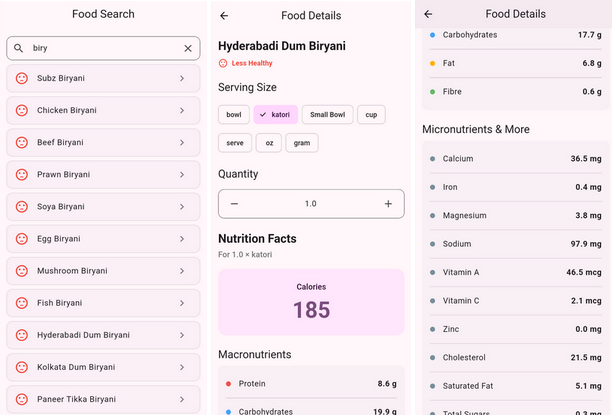Screen dimensions: 612x415
Task: Click the Iron 0.4 mg value
Action: coord(588,187)
